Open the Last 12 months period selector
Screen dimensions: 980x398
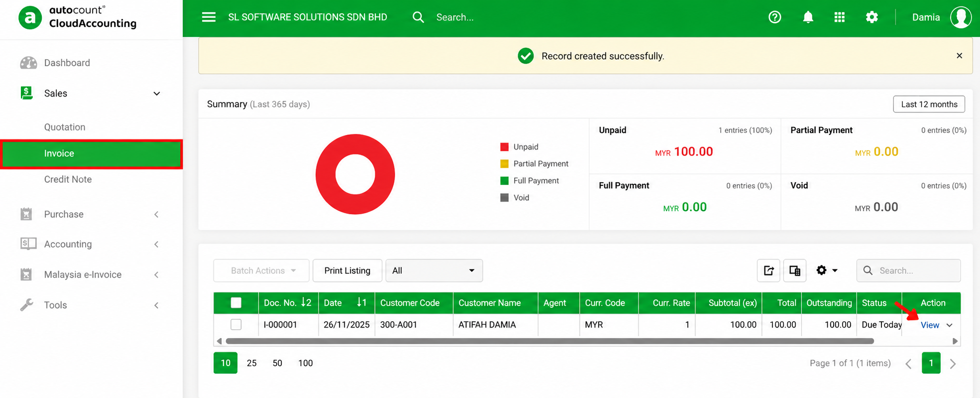(929, 104)
